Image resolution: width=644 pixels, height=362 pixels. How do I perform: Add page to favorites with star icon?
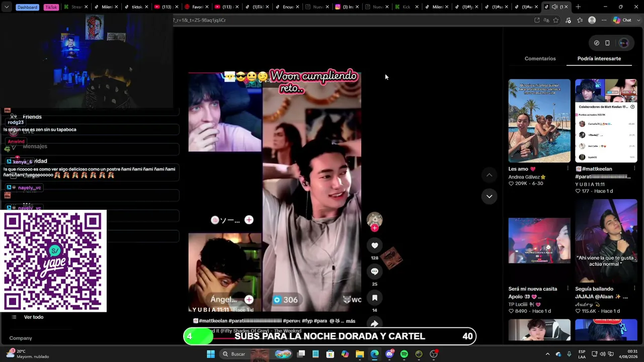pyautogui.click(x=556, y=20)
